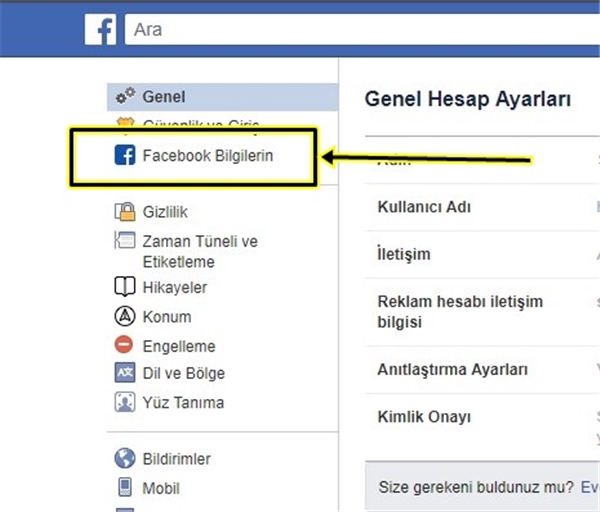This screenshot has width=600, height=512.
Task: Click the Konum location icon
Action: [x=125, y=317]
